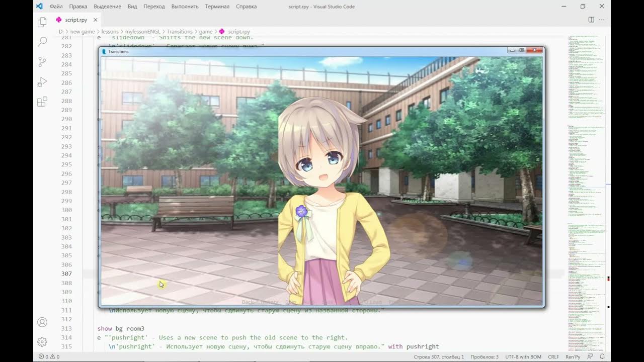644x362 pixels.
Task: Open the editor More Actions ellipsis
Action: tap(602, 20)
